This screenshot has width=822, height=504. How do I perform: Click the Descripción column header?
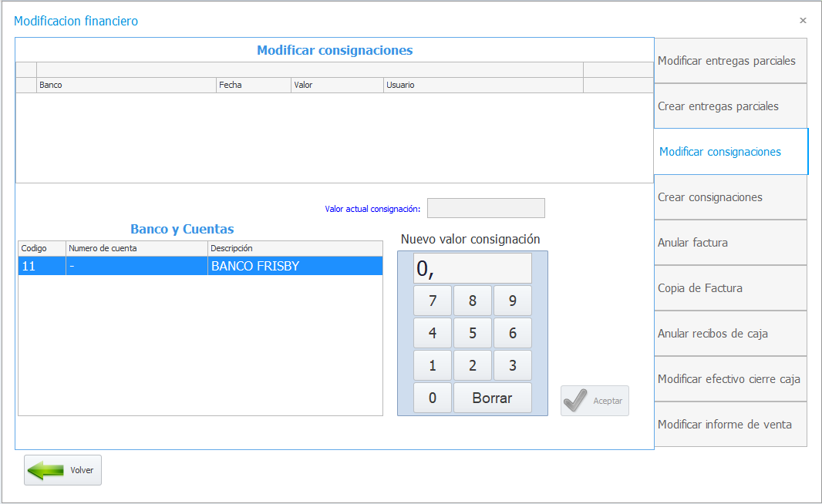[295, 248]
